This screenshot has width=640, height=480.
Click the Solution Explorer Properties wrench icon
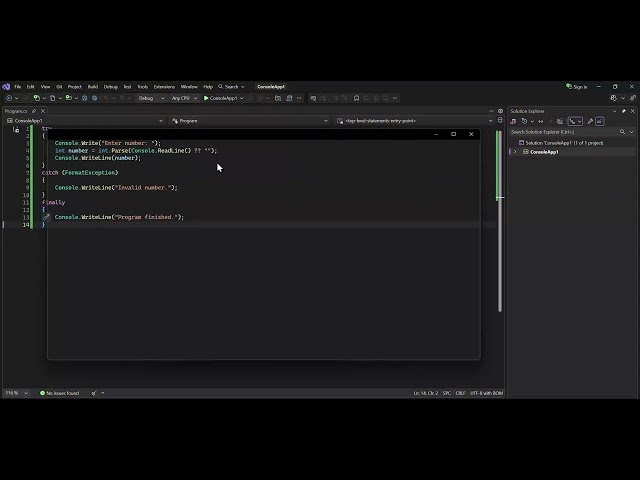[x=590, y=121]
